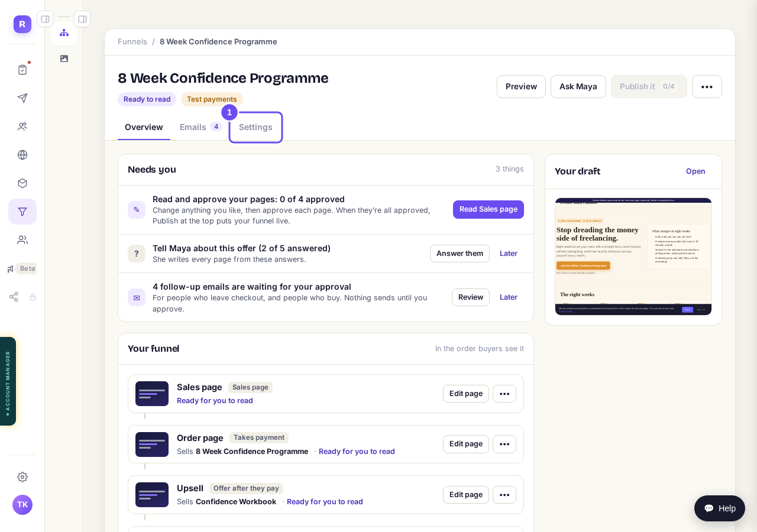This screenshot has height=532, width=757.
Task: Click the Sales page row thumbnail
Action: pos(152,394)
